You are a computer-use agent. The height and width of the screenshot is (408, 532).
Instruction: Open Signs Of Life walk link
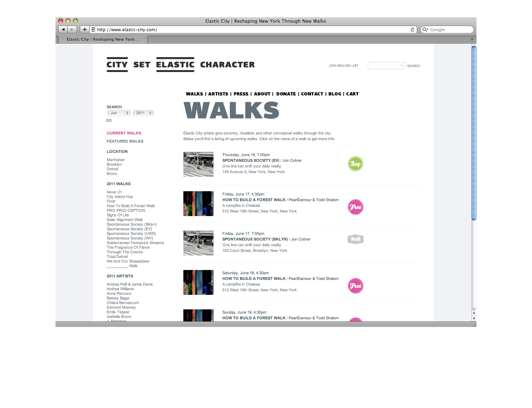118,215
